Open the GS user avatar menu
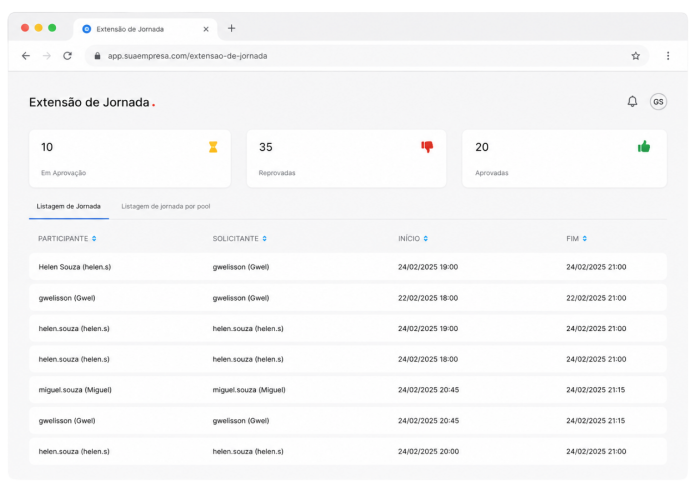 658,102
